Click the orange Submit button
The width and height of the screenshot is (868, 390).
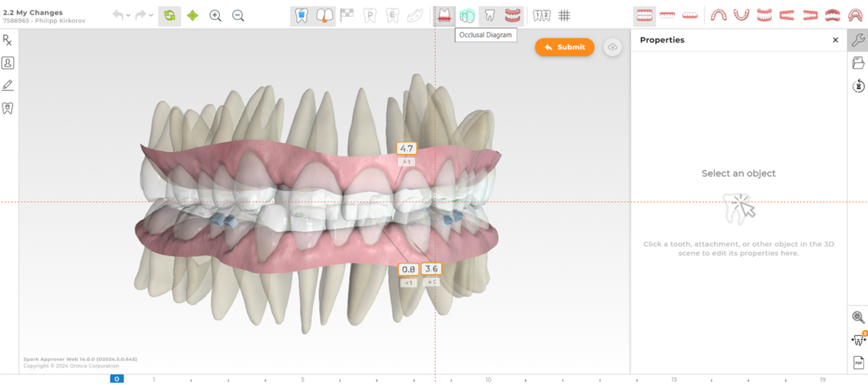[x=564, y=47]
